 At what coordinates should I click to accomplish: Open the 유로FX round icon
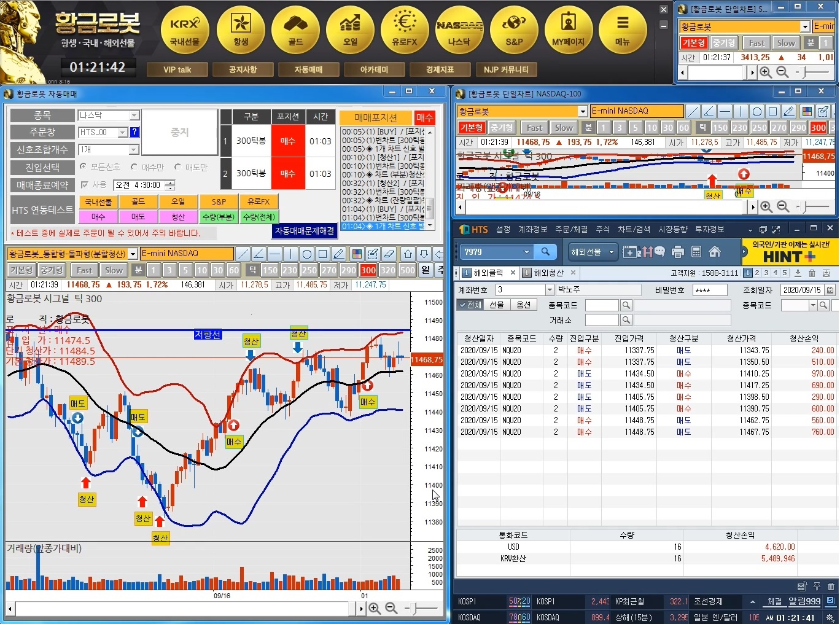pyautogui.click(x=405, y=31)
